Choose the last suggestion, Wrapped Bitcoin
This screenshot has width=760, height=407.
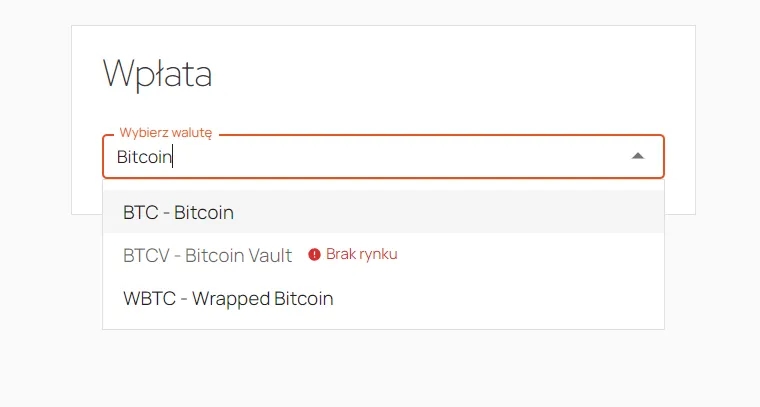383,298
